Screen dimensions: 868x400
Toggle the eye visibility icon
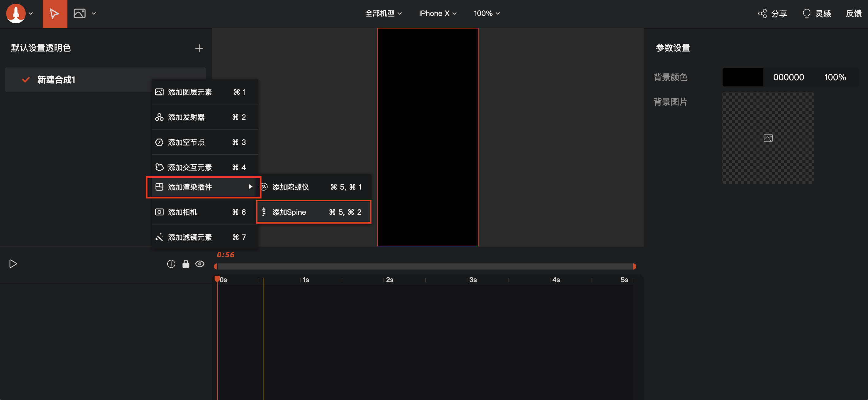pyautogui.click(x=200, y=264)
